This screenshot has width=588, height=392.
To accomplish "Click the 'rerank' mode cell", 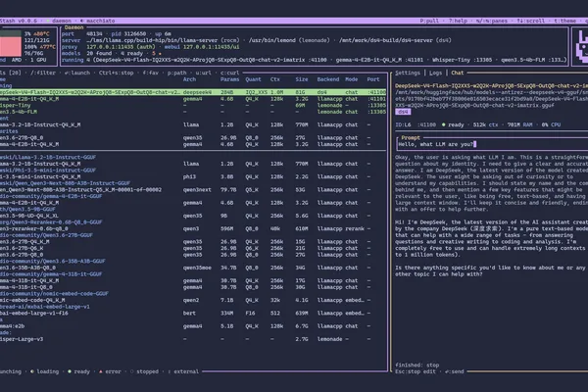I will coord(355,228).
